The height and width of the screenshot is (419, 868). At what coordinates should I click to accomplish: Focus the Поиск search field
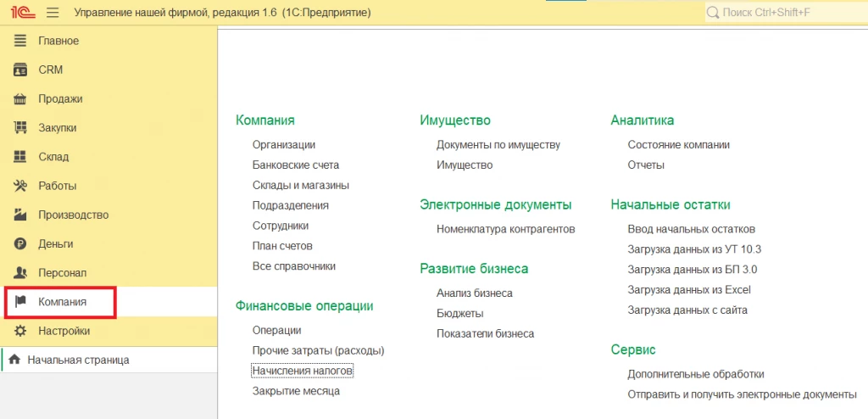point(786,13)
